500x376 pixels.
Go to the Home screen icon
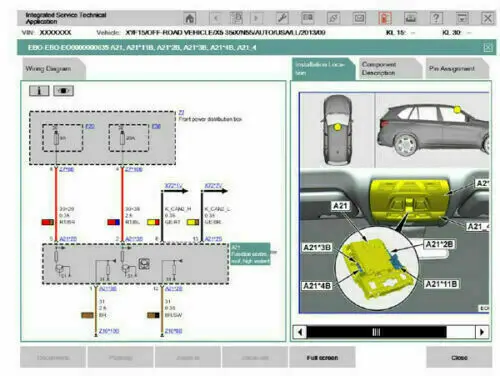point(190,18)
